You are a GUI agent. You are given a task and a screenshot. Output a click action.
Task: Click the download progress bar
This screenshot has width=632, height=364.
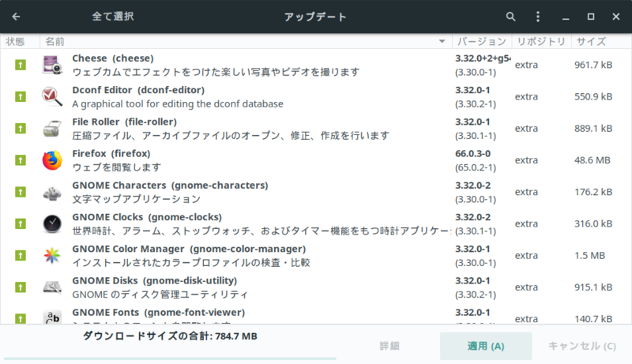[170, 358]
